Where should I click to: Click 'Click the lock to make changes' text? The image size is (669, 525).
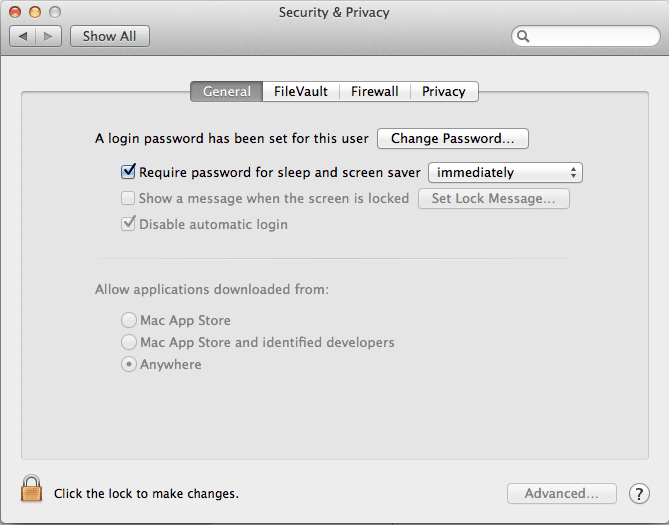click(146, 493)
